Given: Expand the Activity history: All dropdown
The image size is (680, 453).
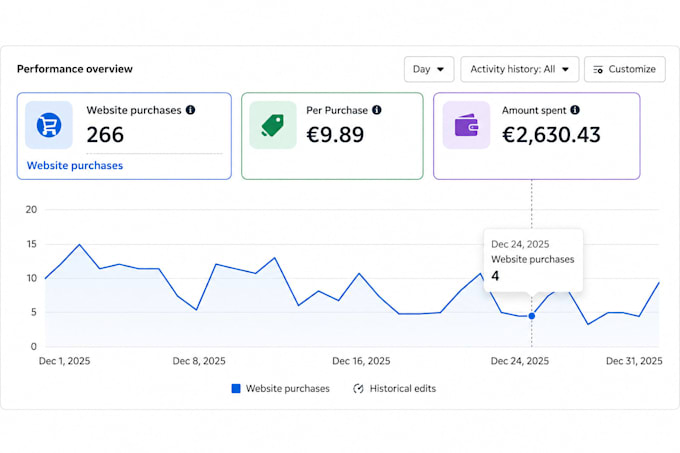Looking at the screenshot, I should pyautogui.click(x=520, y=69).
